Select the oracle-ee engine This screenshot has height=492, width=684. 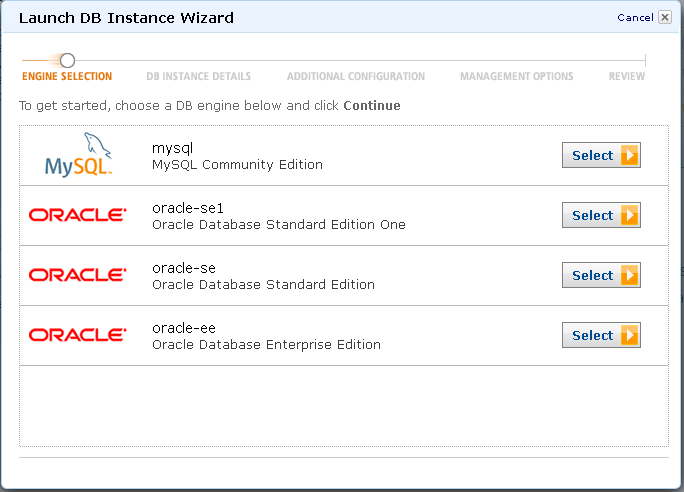click(601, 335)
